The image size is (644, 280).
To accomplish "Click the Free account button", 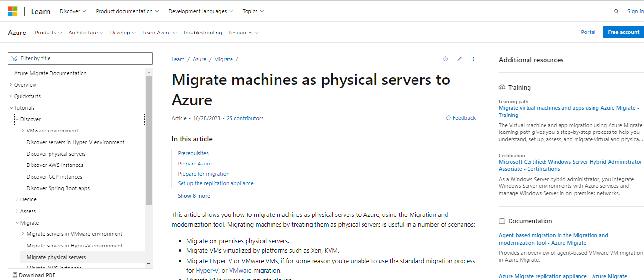I will pos(624,32).
